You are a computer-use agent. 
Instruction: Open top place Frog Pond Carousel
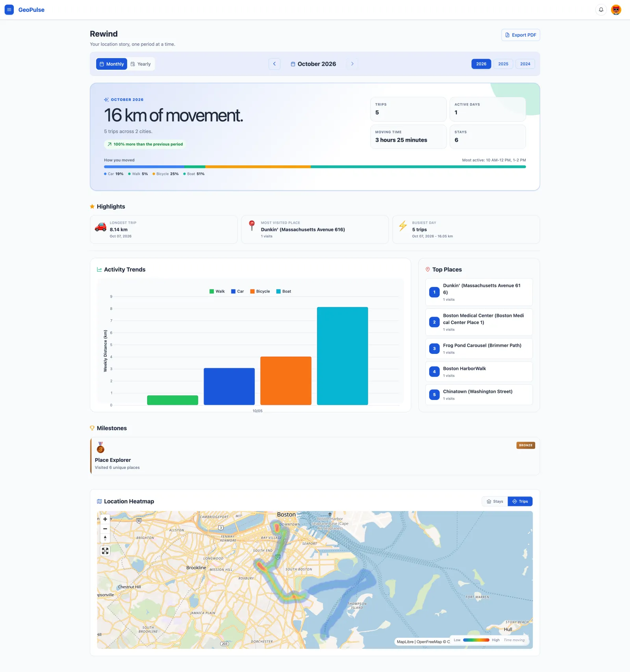[x=479, y=348]
